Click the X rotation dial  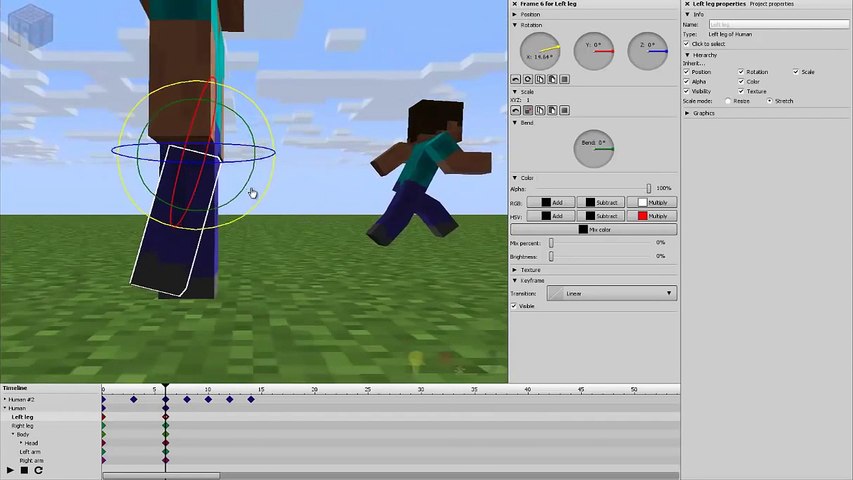click(x=540, y=52)
